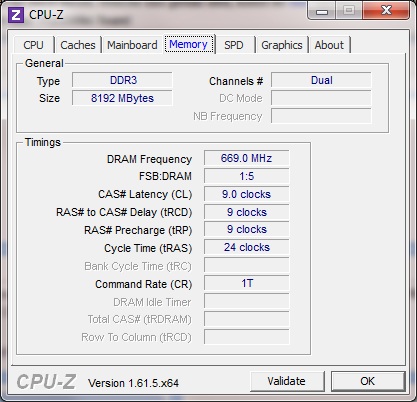
Task: Close the CPU-Z window
Action: [386, 10]
